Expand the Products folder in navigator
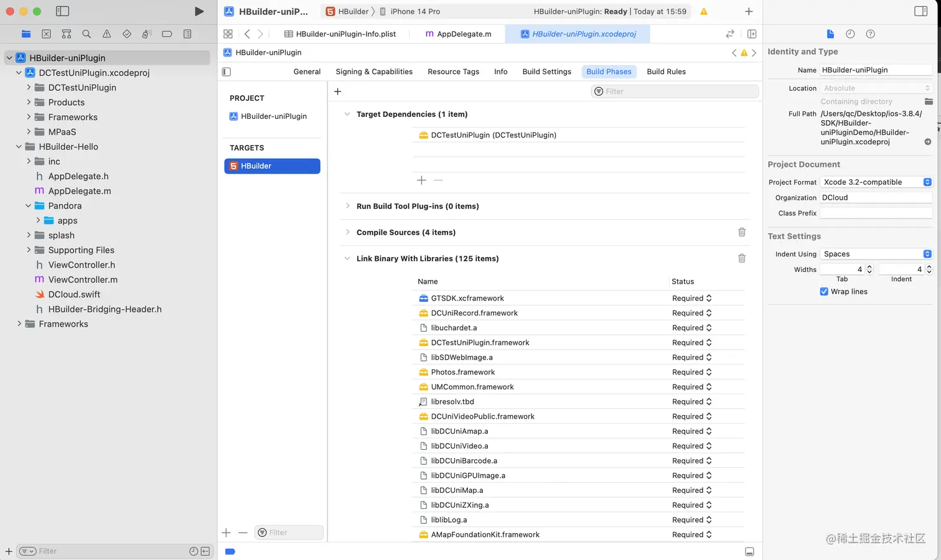 pos(29,102)
